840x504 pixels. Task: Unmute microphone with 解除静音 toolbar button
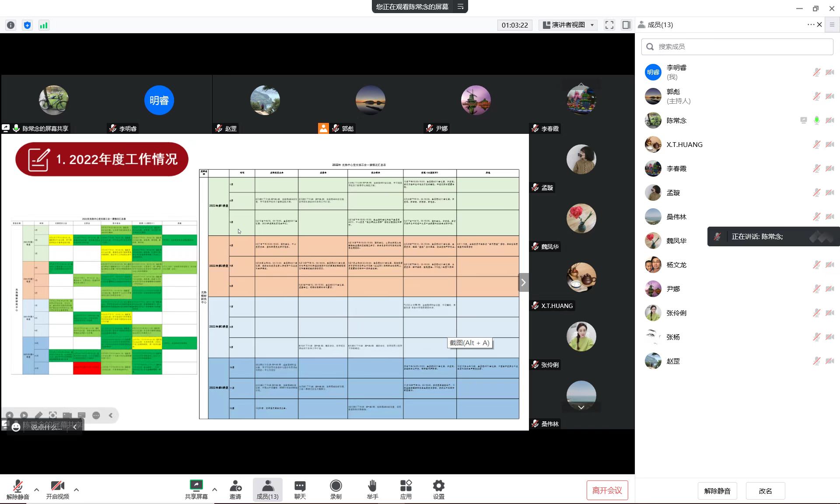click(18, 489)
